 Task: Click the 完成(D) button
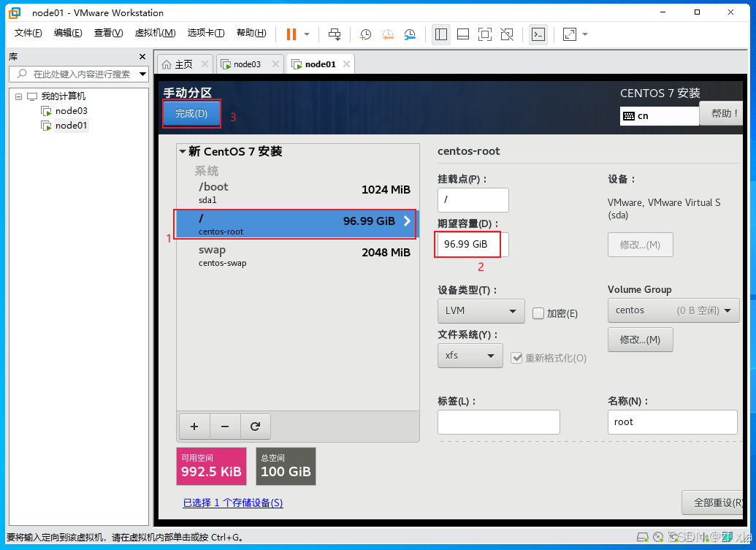click(191, 113)
